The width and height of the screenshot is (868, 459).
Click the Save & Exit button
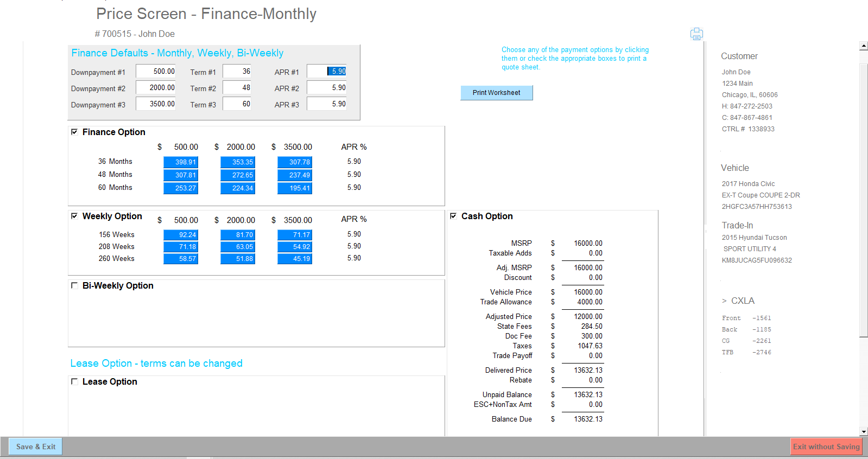pos(36,447)
